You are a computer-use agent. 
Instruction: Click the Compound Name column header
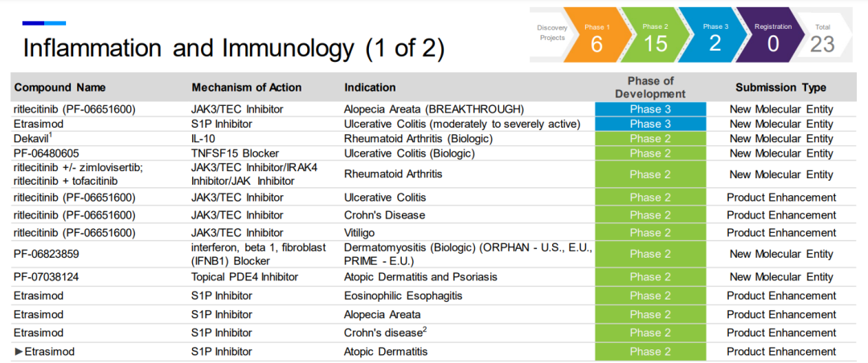click(x=59, y=88)
